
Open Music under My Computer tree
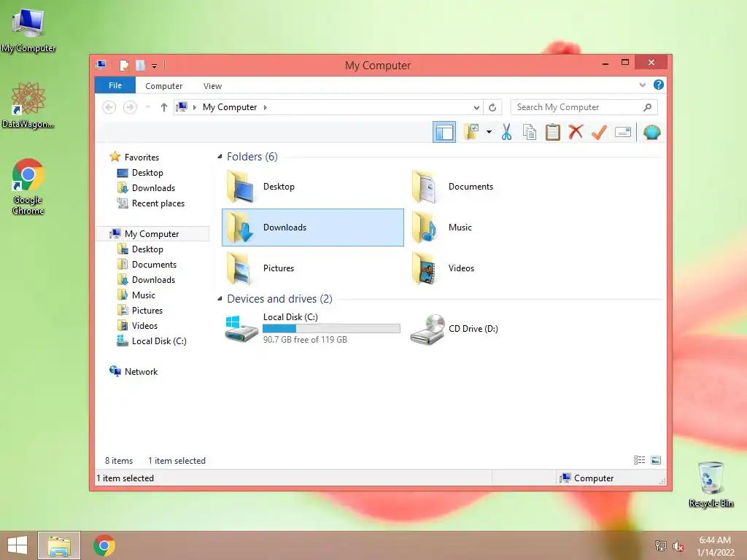pos(144,295)
